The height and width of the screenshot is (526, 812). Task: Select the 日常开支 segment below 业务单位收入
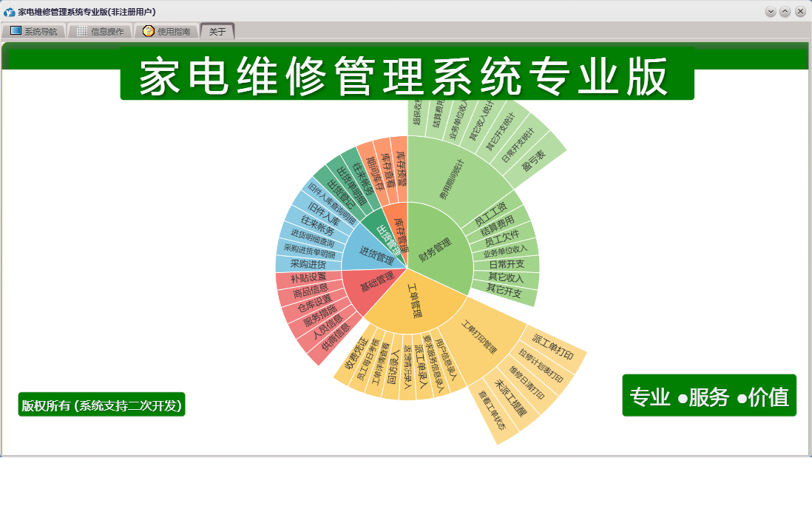(507, 264)
